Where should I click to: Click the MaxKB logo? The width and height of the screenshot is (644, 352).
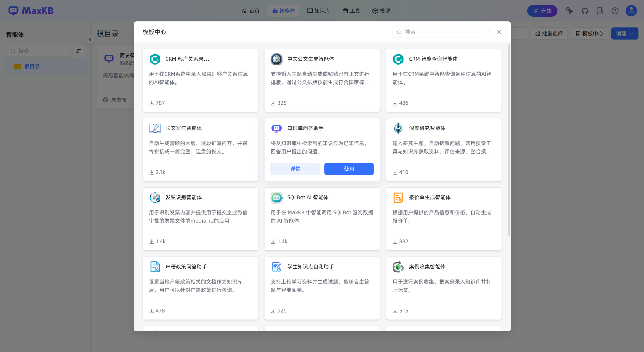coord(30,11)
